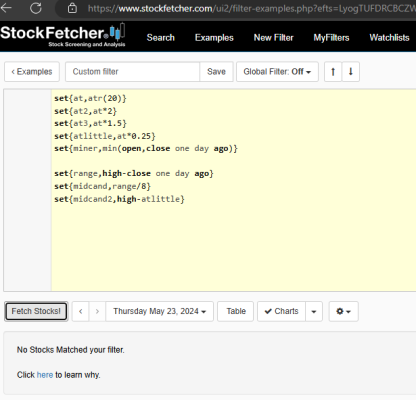
Task: Move filter down with the down arrow
Action: coord(351,72)
